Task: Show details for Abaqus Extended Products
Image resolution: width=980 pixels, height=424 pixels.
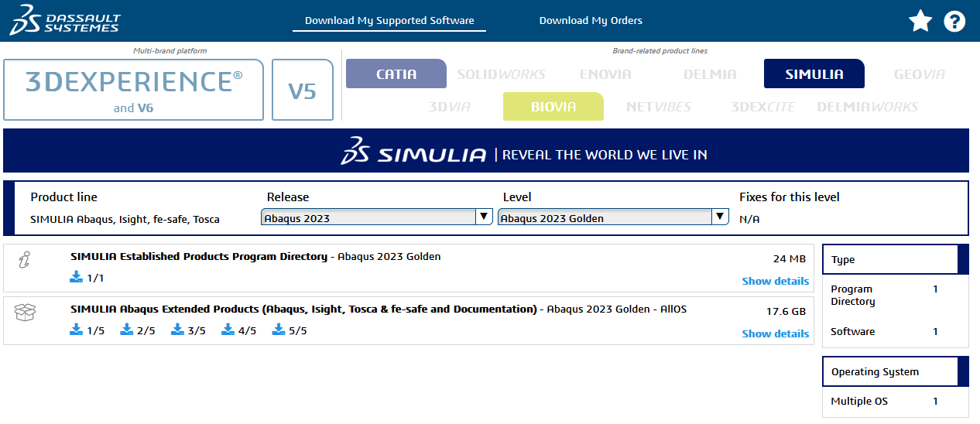Action: pyautogui.click(x=775, y=333)
